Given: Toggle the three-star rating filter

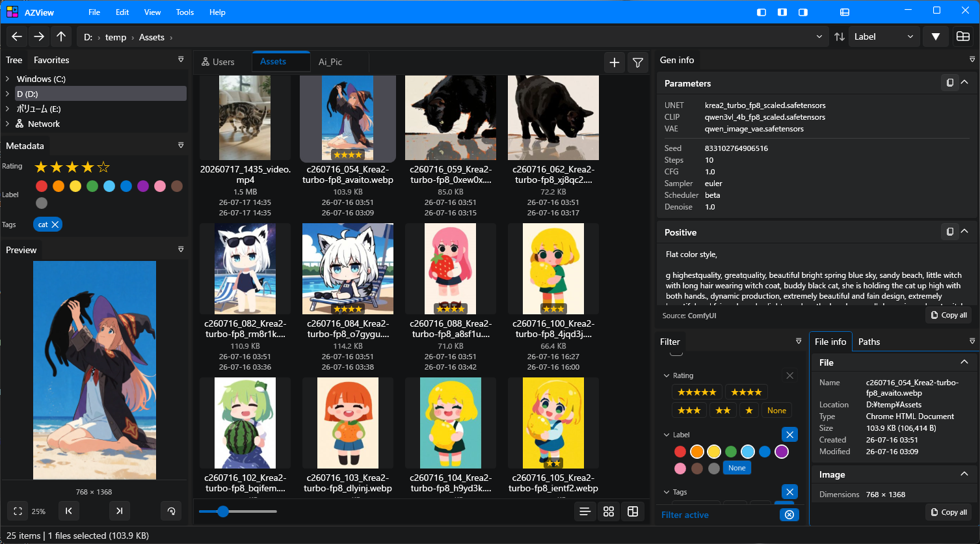Looking at the screenshot, I should pyautogui.click(x=689, y=410).
